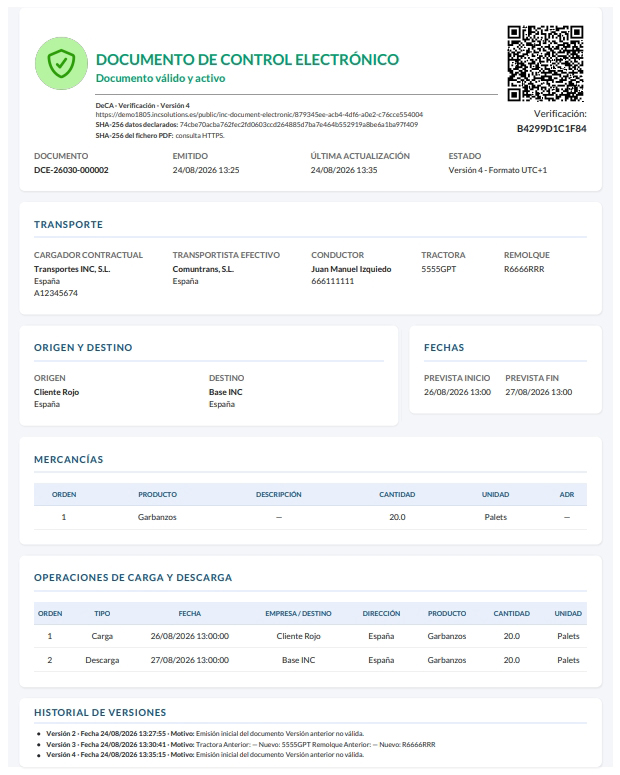Image resolution: width=620 pixels, height=775 pixels.
Task: Click last update 24/08/2026 13:35
Action: point(344,170)
